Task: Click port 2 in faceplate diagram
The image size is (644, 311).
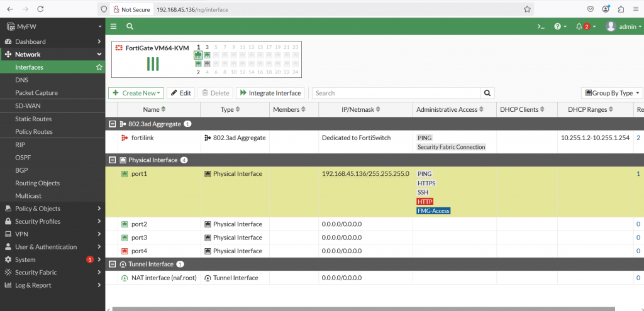Action: click(x=198, y=64)
